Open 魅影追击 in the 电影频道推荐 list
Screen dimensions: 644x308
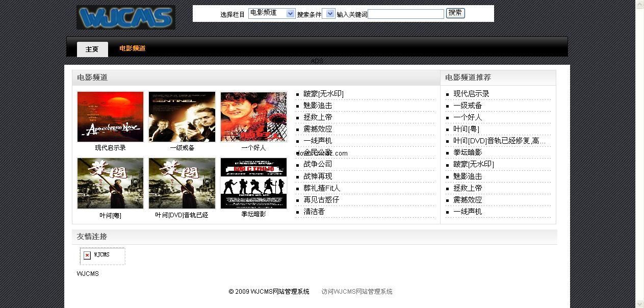468,176
